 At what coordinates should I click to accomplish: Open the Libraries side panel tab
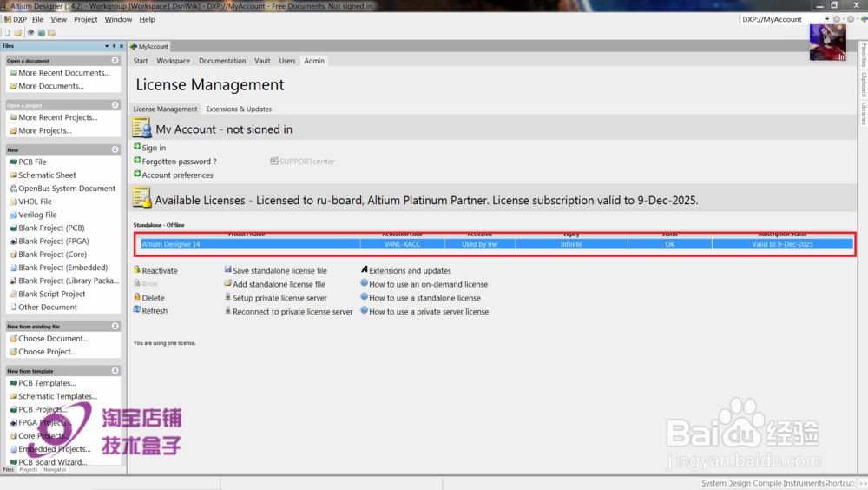point(864,113)
